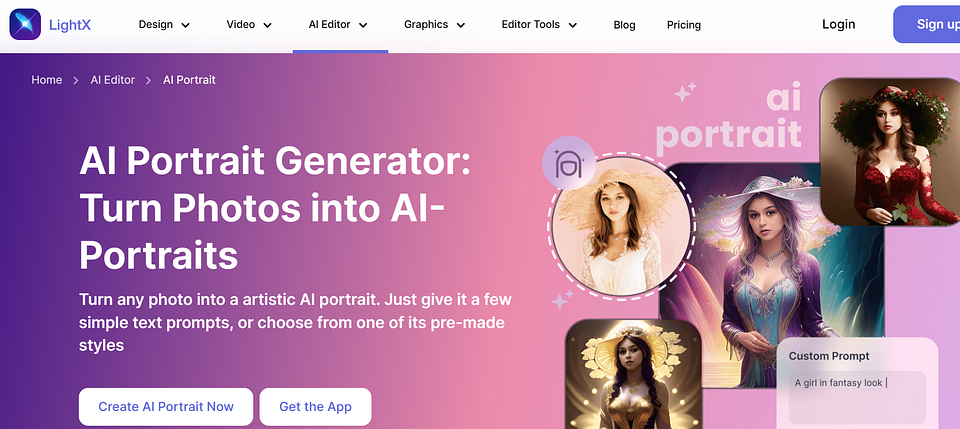Open the AI Editor dropdown
960x429 pixels.
pyautogui.click(x=338, y=24)
